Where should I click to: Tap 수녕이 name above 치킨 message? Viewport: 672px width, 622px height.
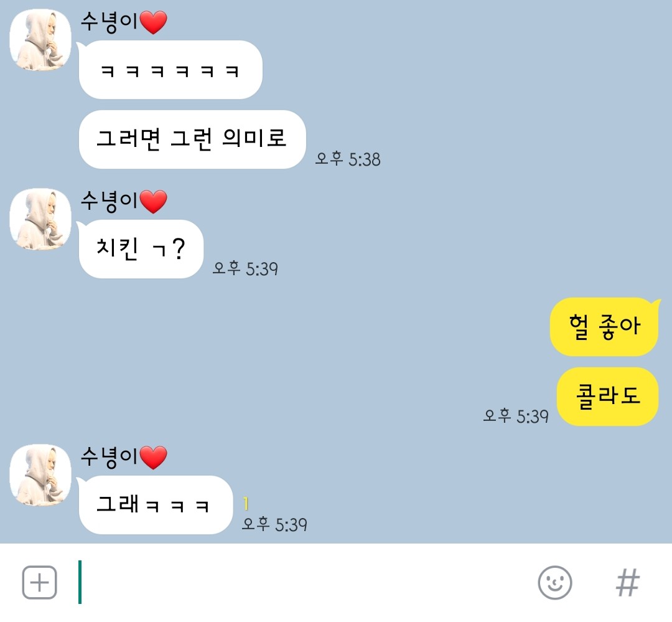click(x=124, y=200)
